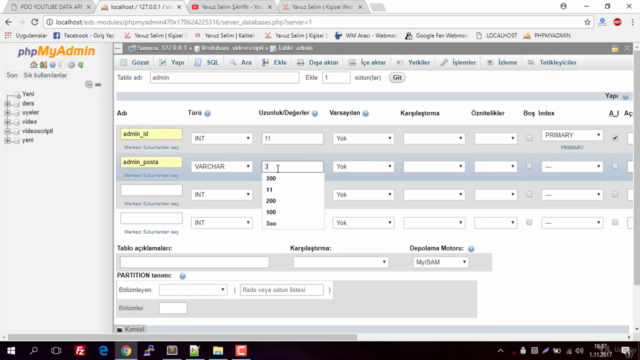This screenshot has height=360, width=640.
Task: Open taskbar search magnifier
Action: coord(34,351)
